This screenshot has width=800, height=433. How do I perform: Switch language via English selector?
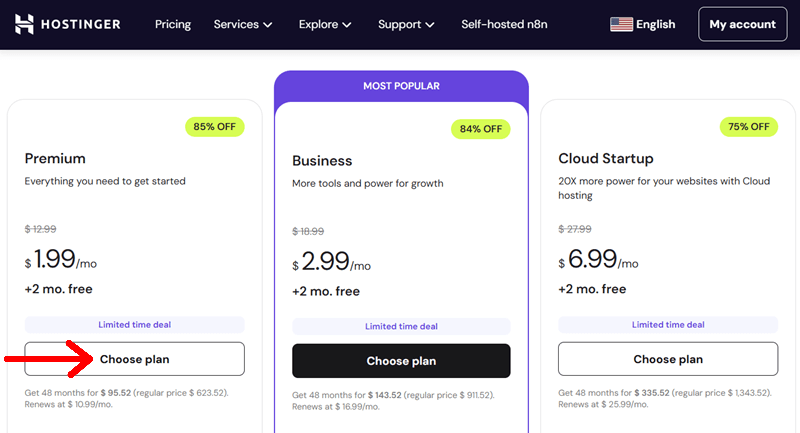[655, 24]
